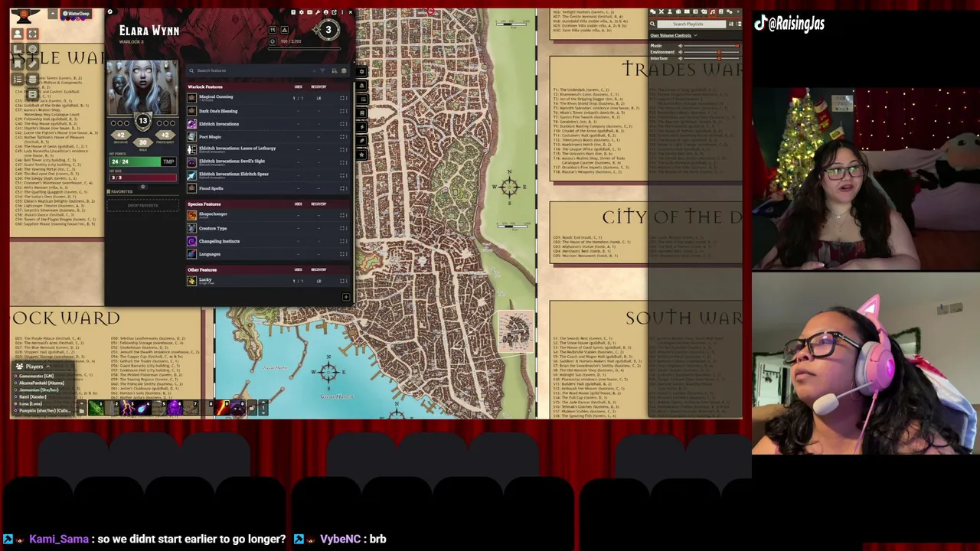The width and height of the screenshot is (980, 551).
Task: Click the Pact Magic feature icon
Action: point(191,137)
